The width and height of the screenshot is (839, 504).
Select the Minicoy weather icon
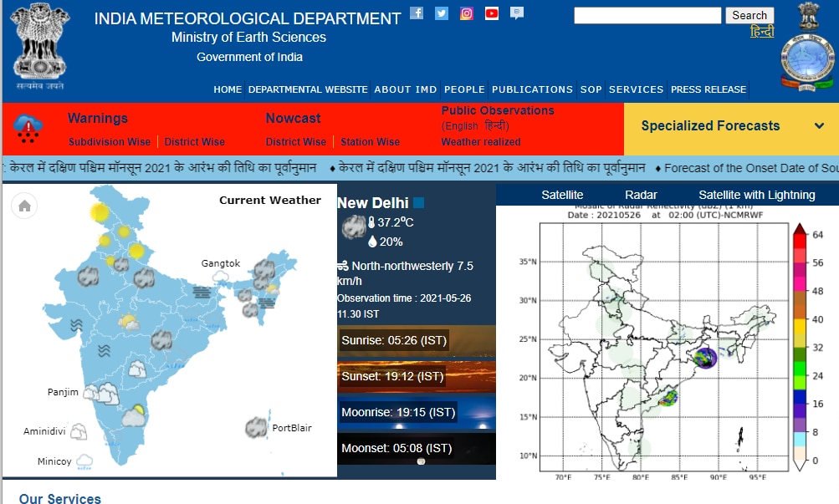[x=84, y=461]
